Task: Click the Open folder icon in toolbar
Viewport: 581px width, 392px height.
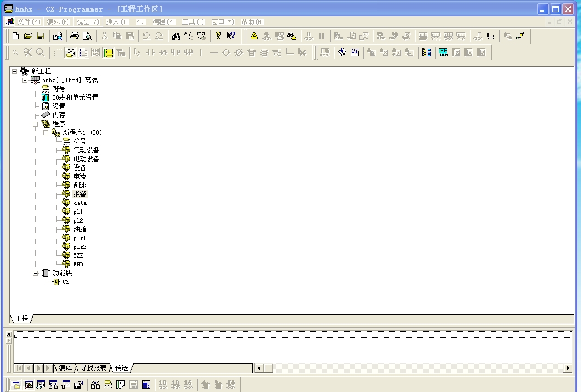Action: pyautogui.click(x=28, y=36)
